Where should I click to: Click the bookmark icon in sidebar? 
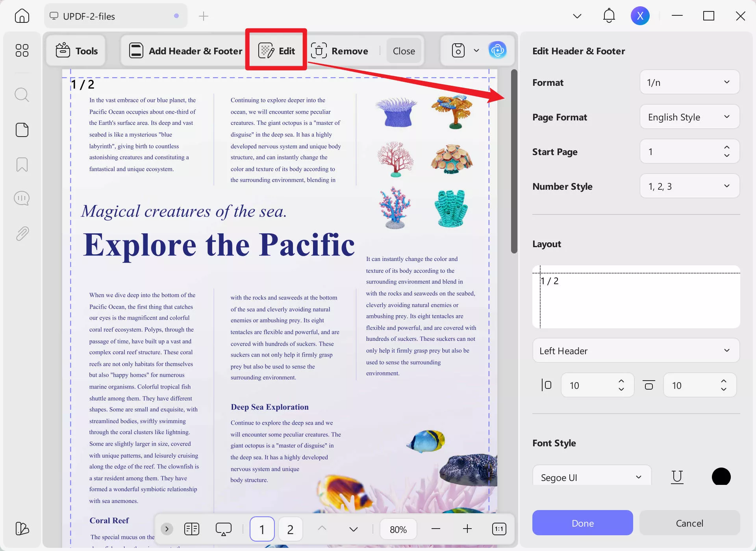22,165
